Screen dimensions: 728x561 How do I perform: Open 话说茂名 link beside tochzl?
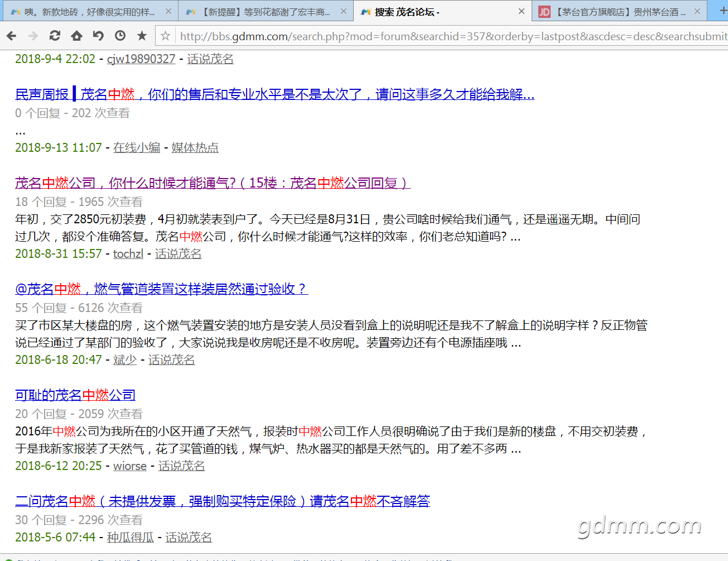178,254
